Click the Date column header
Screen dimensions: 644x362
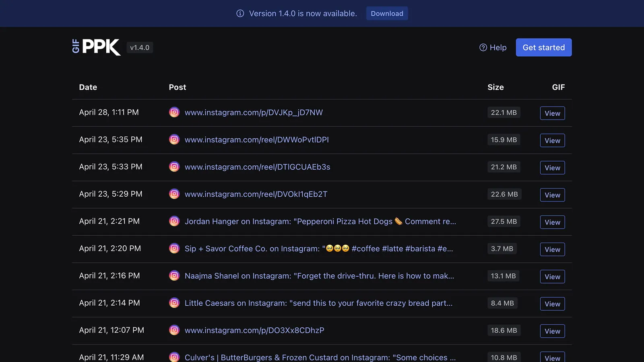(88, 87)
